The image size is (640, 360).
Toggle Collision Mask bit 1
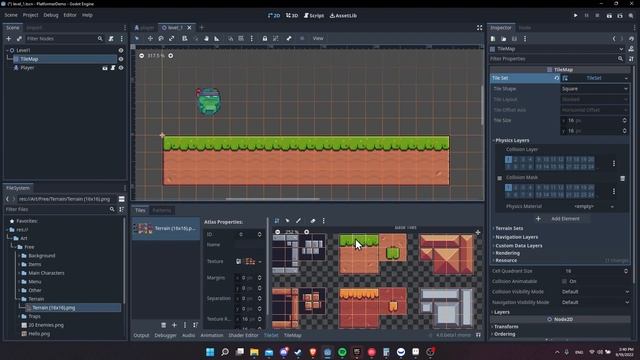pos(508,188)
